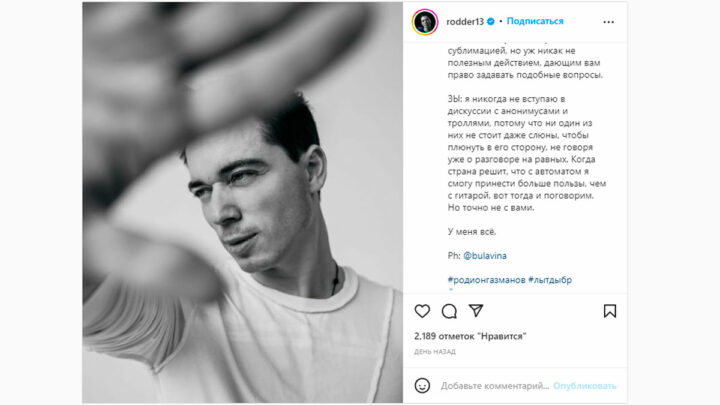Click the ДЕНЬ НАЗАД timestamp

coord(434,352)
